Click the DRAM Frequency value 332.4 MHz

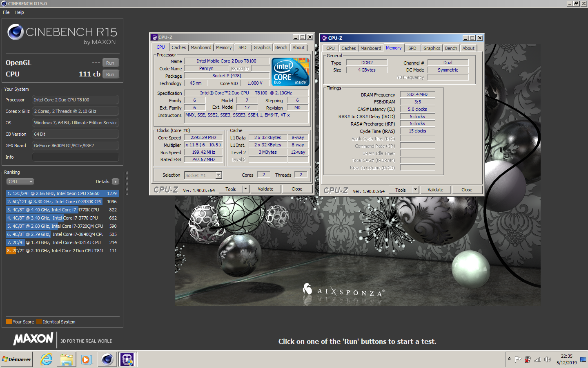coord(417,94)
